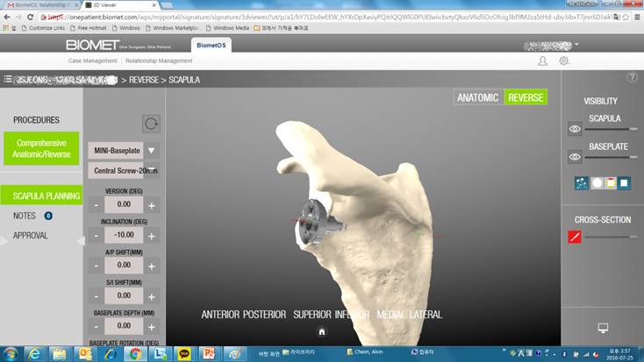Expand the left edge panel triangle
This screenshot has height=362, width=644.
tap(4, 241)
